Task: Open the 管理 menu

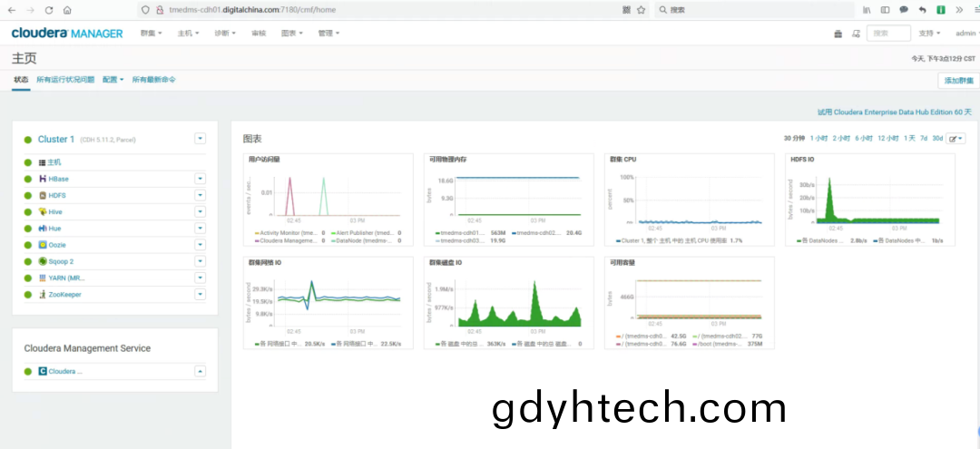Action: pyautogui.click(x=328, y=33)
